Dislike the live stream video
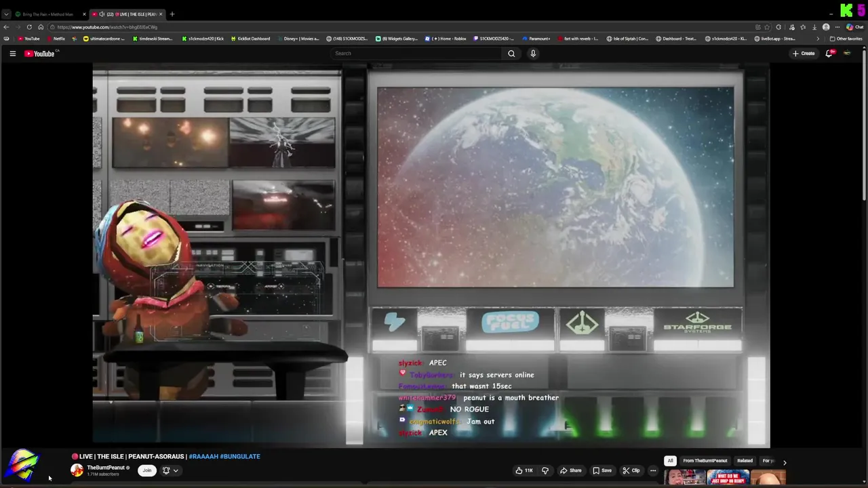The height and width of the screenshot is (488, 868). coord(545,470)
